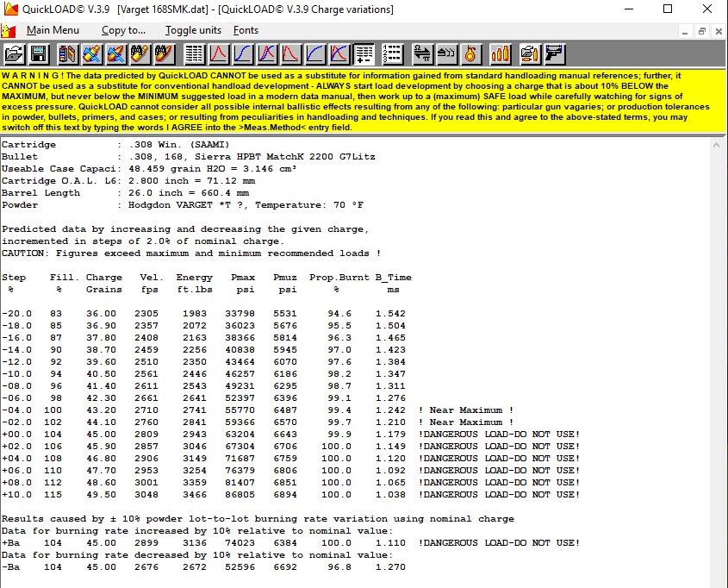Select the charge variations plus-minus table icon
Screen dimensions: 728x588
coord(364,54)
